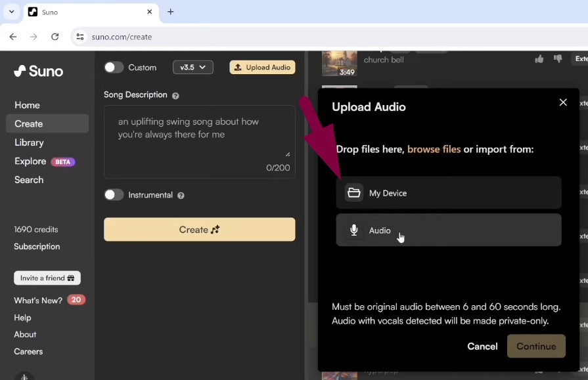The image size is (588, 380).
Task: Open the Subscription page
Action: 37,247
